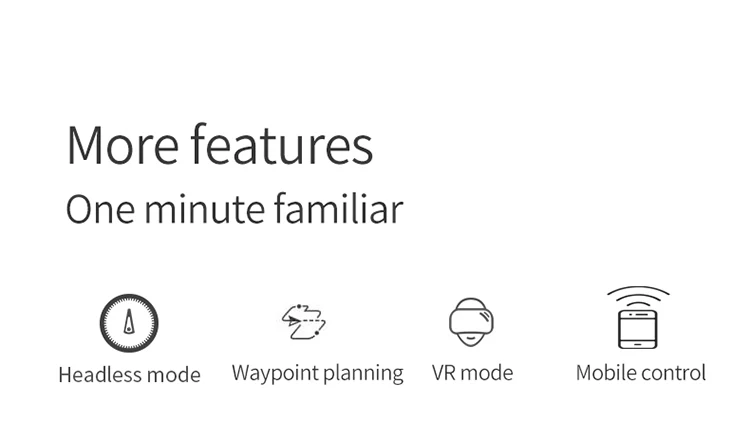This screenshot has height=444, width=750.
Task: Open the VR mode headset icon
Action: (x=471, y=322)
